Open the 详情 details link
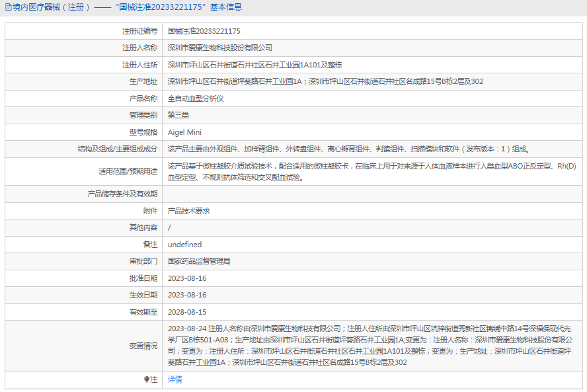 (175, 379)
